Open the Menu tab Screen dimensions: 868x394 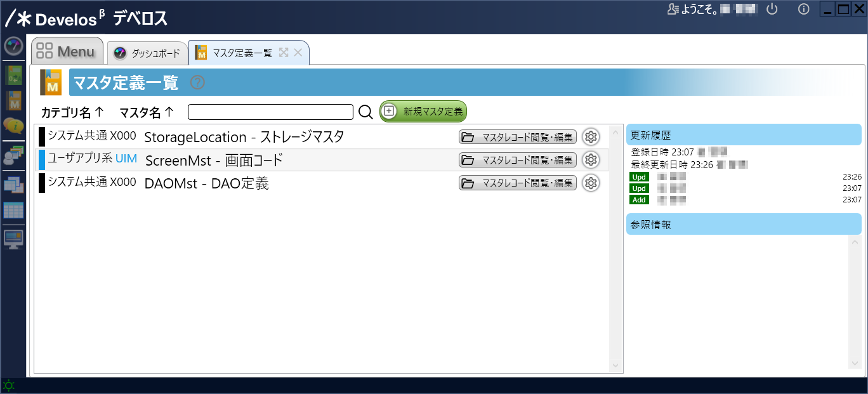(x=67, y=51)
